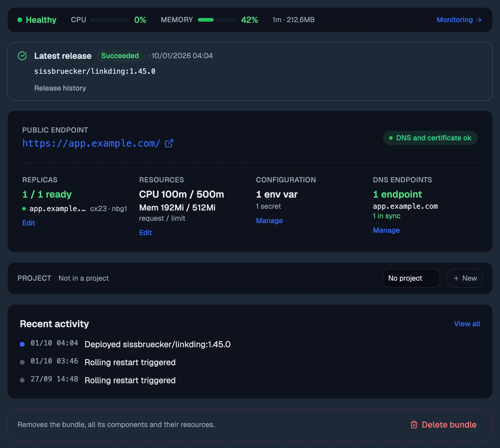Click the 01/10 03:46 Rolling restart entry

(98, 362)
